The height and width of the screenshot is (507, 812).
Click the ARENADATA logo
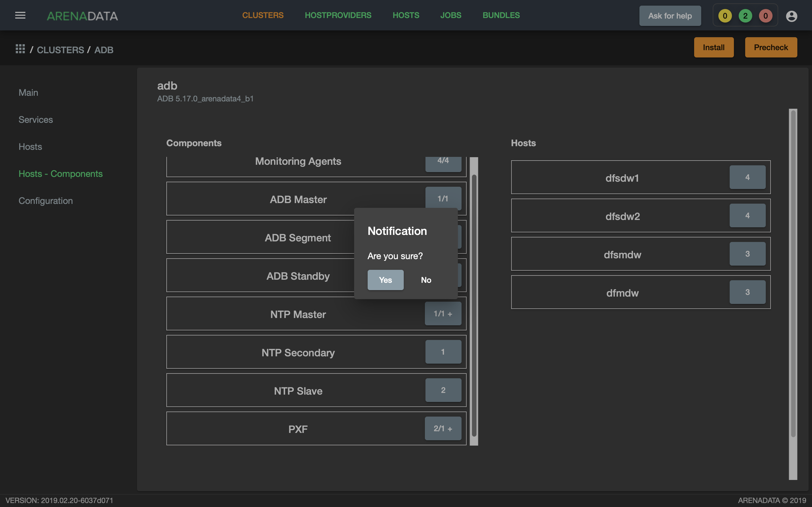(82, 16)
